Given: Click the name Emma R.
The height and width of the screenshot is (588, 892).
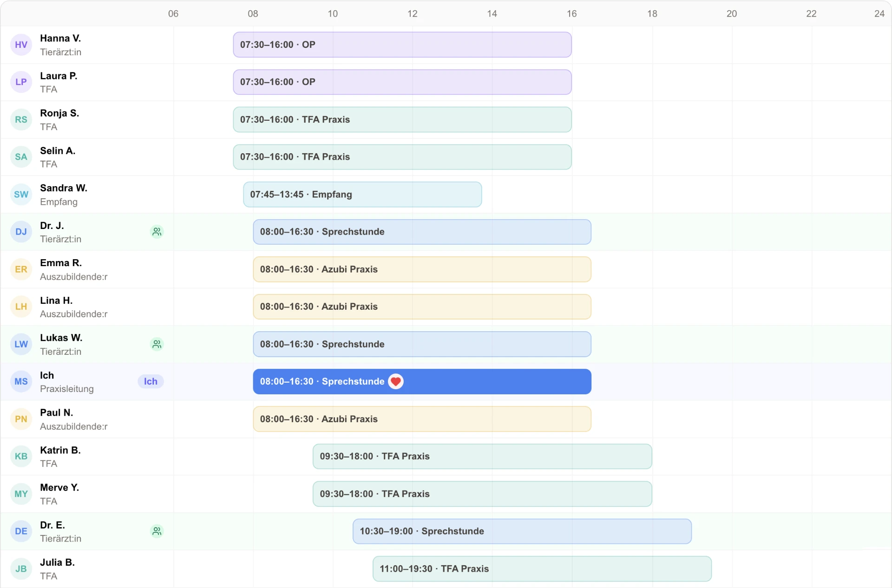Looking at the screenshot, I should click(61, 262).
